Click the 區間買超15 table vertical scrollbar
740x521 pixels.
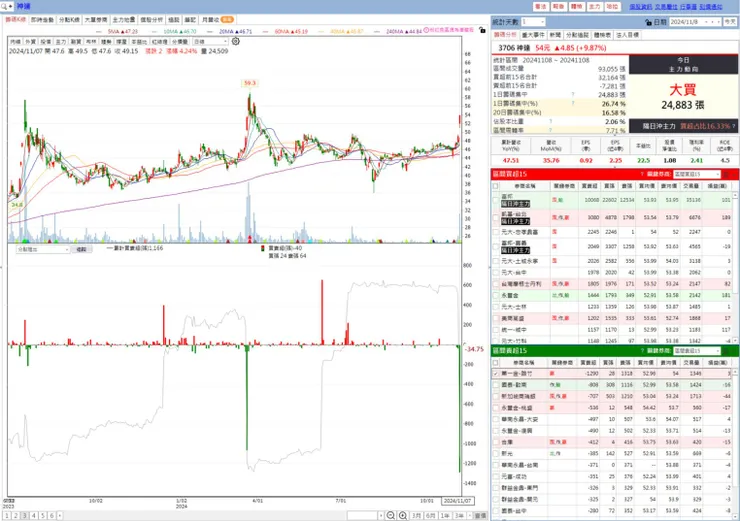[x=735, y=267]
